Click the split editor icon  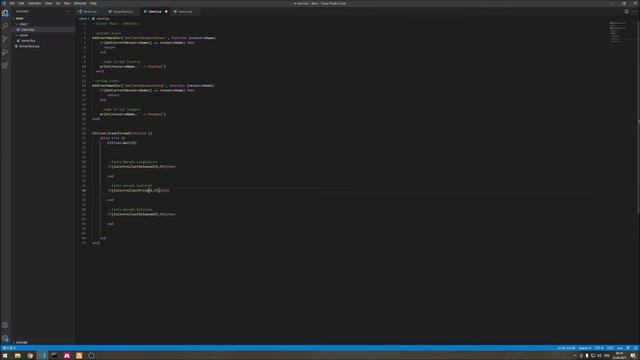click(627, 11)
